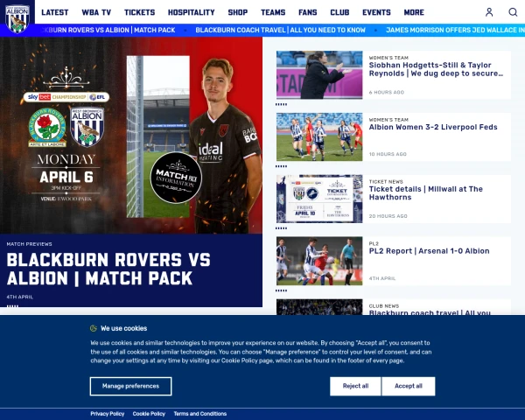The height and width of the screenshot is (420, 525).
Task: Open Millwall ticket details thumbnail
Action: [319, 199]
